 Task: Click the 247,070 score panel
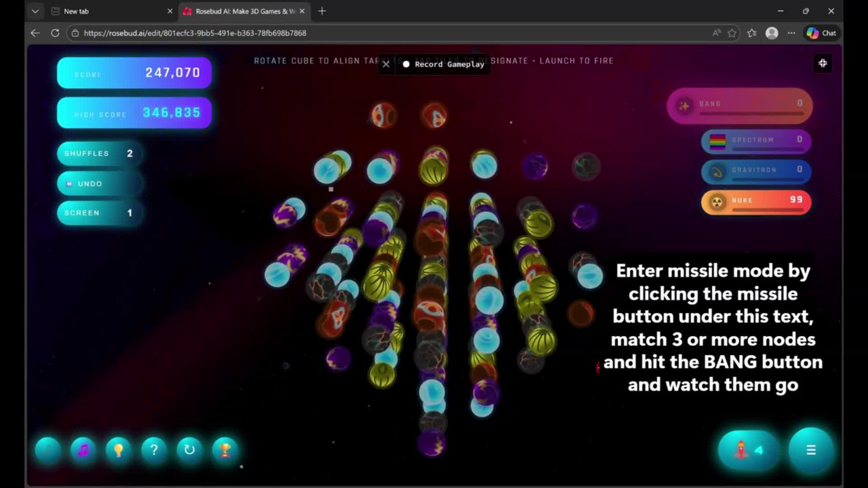(134, 73)
